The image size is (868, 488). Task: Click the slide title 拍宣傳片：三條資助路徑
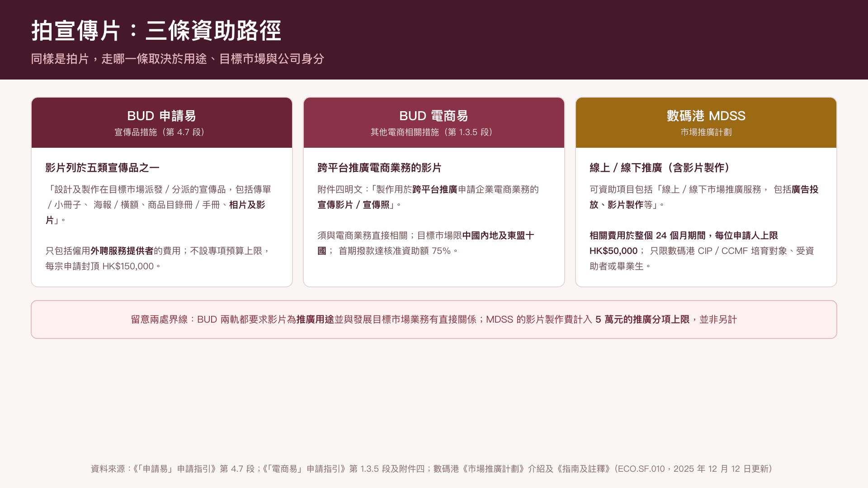pos(156,31)
